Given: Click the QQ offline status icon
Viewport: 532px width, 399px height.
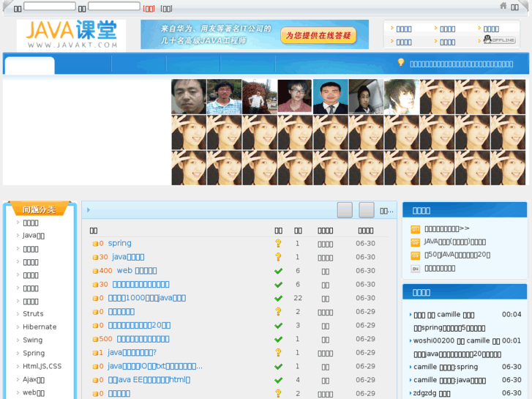Looking at the screenshot, I should (x=500, y=40).
